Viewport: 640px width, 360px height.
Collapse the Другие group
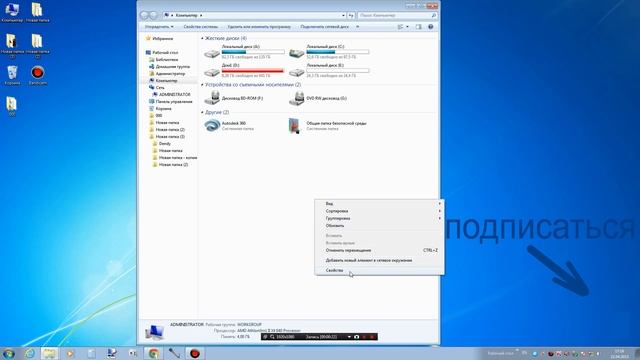(202, 112)
